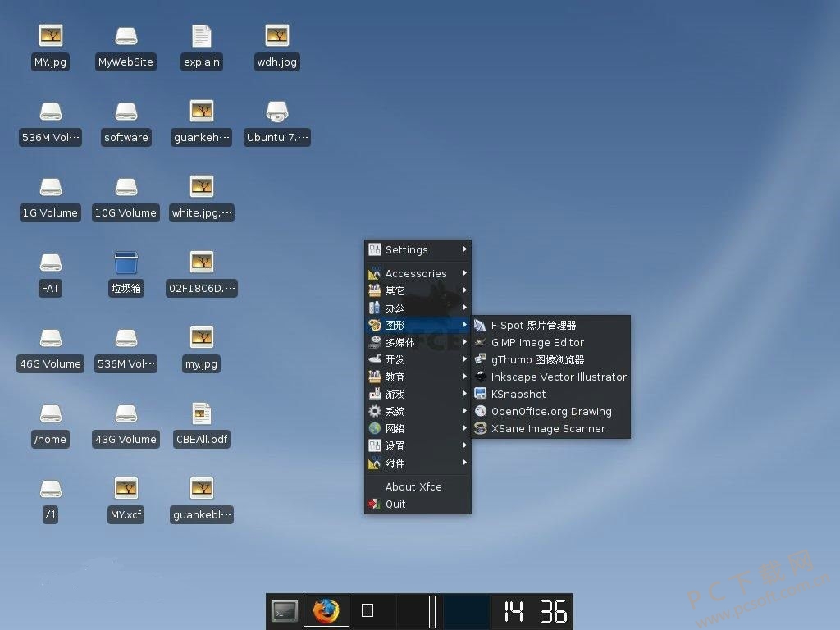Switch workspaces using the taskbar pager square
This screenshot has height=630, width=840.
point(367,610)
